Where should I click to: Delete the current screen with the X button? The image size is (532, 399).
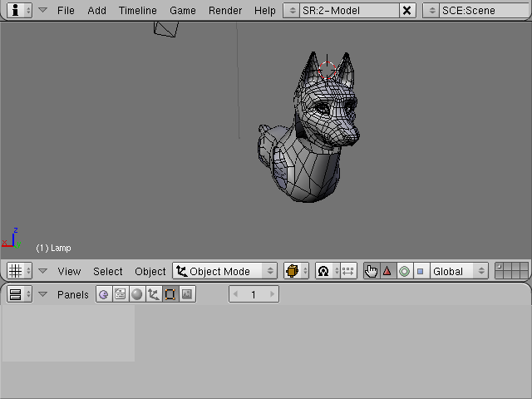coord(407,11)
